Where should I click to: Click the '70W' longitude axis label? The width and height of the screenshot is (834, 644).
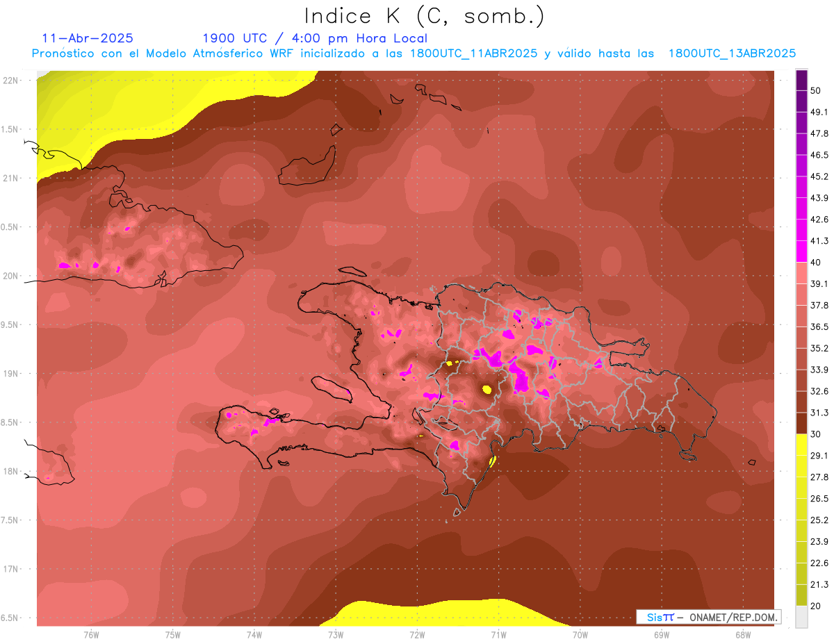[580, 635]
